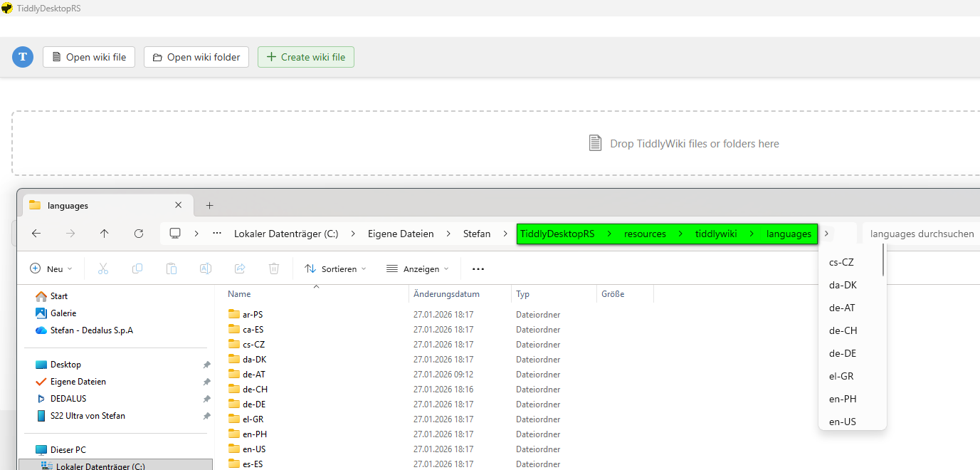Open the Sortieren dropdown
The image size is (980, 470).
335,268
